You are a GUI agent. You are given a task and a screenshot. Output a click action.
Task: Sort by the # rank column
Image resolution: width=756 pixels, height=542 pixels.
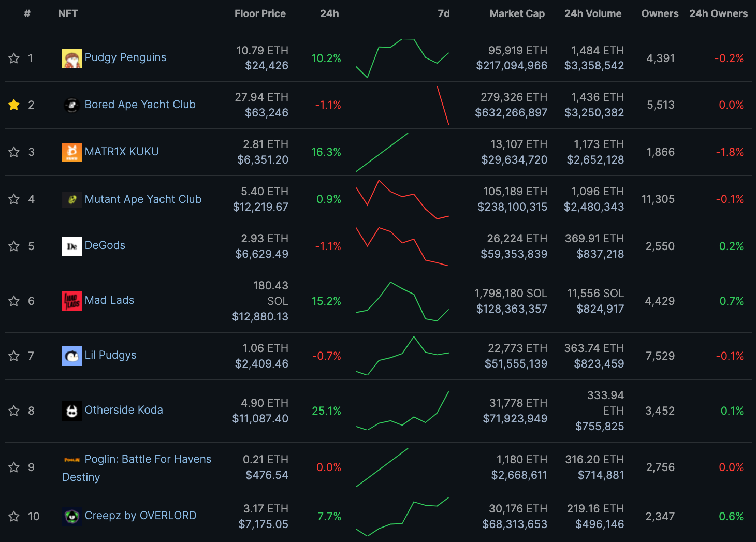[x=27, y=13]
